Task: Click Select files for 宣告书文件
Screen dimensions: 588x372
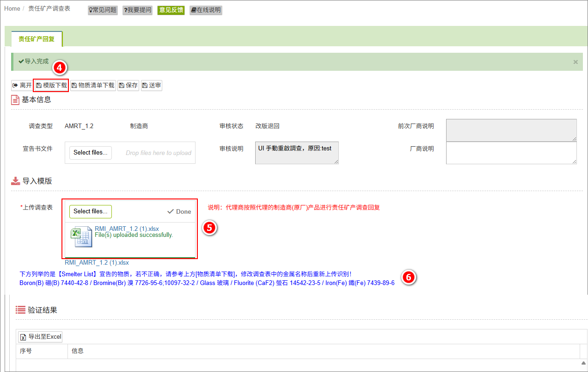Action: pos(91,153)
